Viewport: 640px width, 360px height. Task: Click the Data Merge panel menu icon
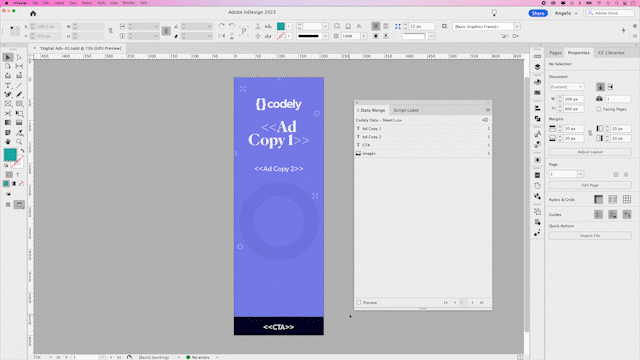point(488,110)
